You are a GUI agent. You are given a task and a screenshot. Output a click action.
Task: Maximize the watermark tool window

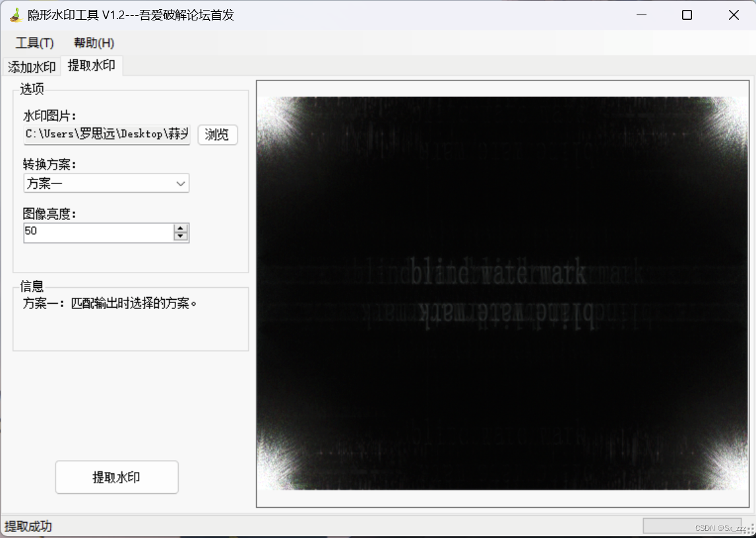(x=687, y=15)
